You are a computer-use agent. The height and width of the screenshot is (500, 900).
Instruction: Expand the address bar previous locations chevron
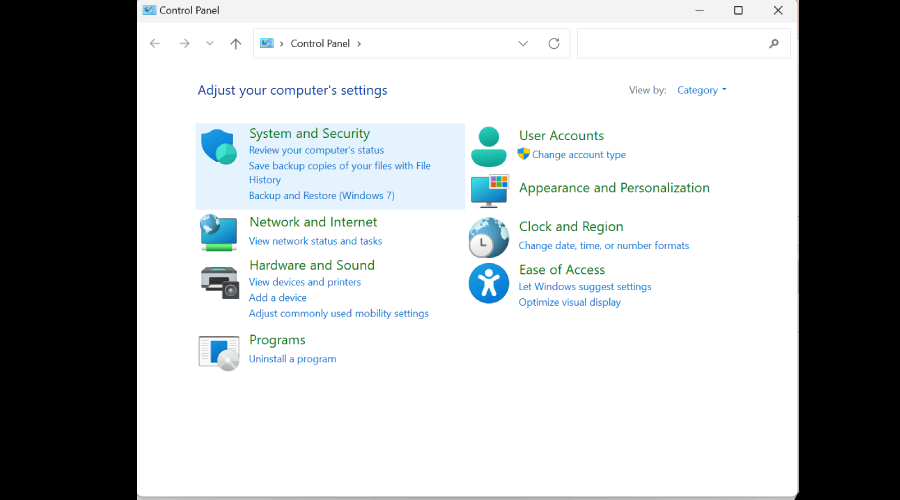click(x=523, y=44)
